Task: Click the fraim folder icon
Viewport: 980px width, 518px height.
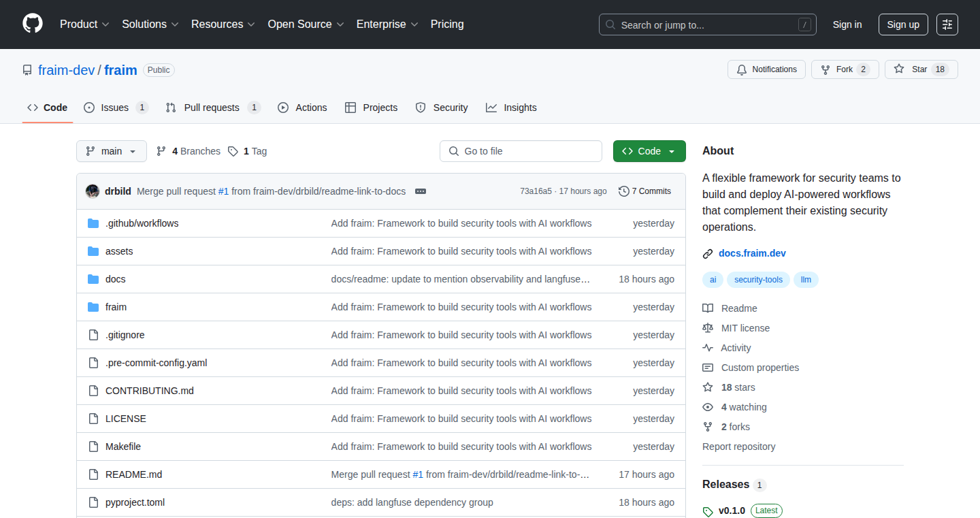Action: tap(93, 307)
